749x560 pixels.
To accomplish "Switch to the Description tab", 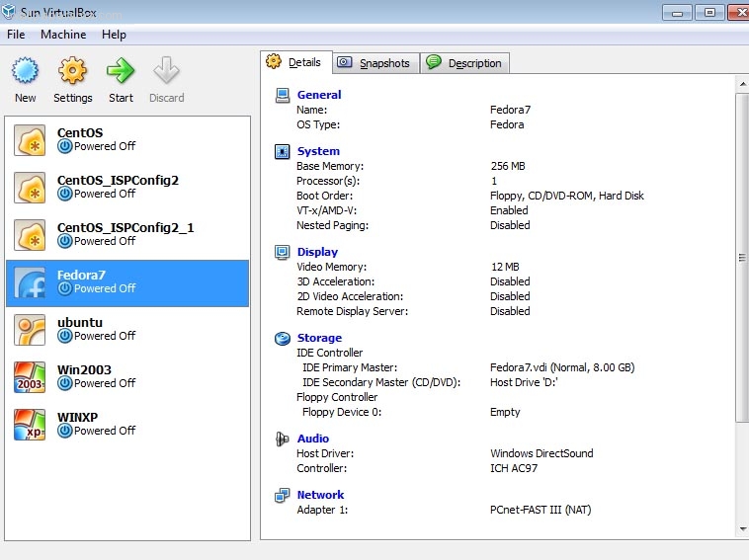I will tap(464, 63).
